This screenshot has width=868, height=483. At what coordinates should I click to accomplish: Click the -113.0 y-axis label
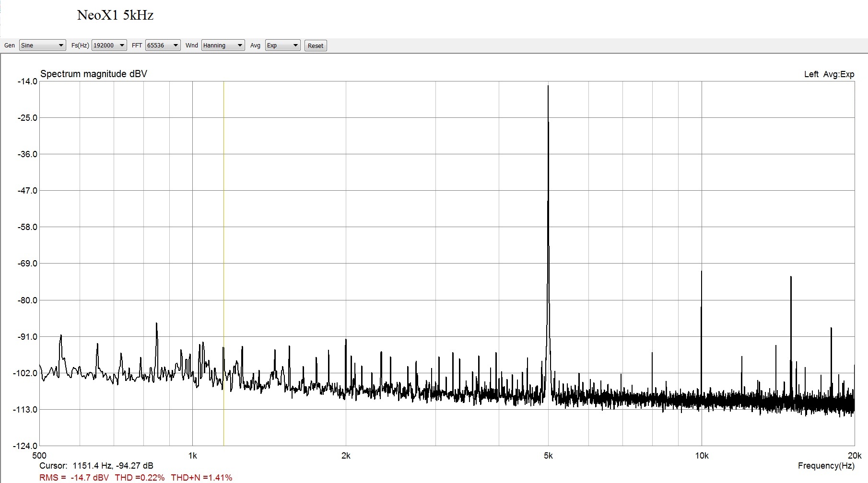pyautogui.click(x=25, y=410)
